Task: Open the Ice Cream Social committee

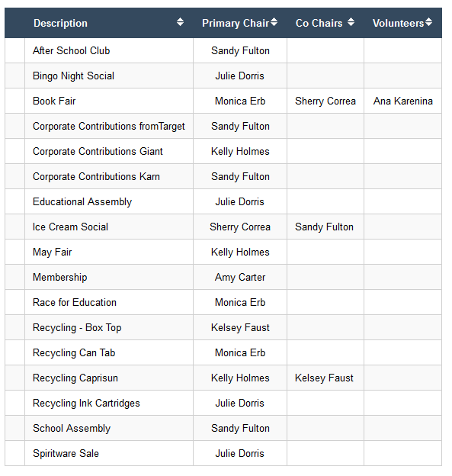Action: (70, 227)
